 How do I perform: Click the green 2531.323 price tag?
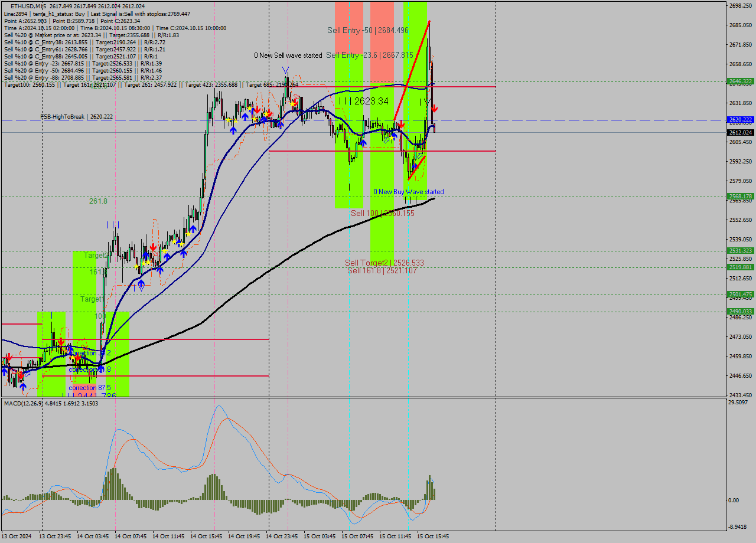741,251
